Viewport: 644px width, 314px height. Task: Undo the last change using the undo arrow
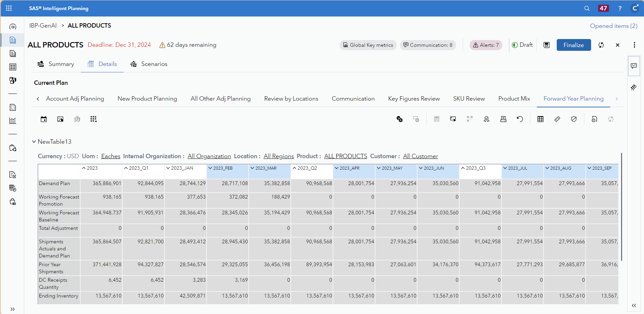(520, 119)
